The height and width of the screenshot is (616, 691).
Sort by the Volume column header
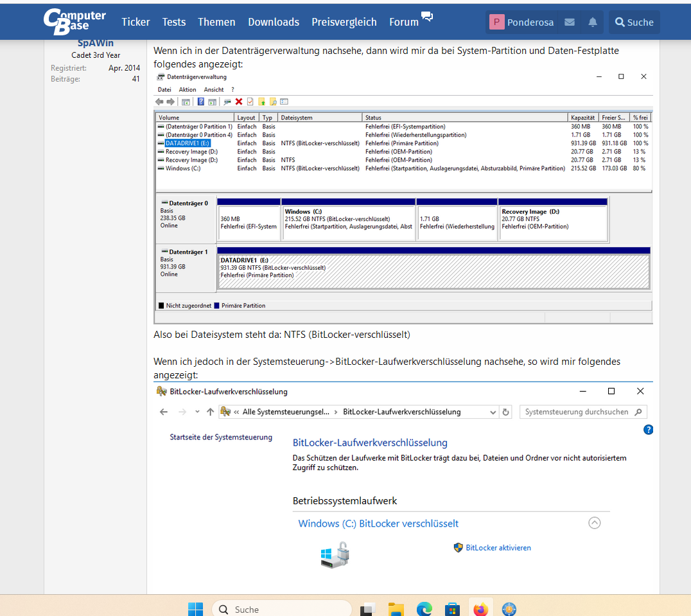[x=195, y=118]
